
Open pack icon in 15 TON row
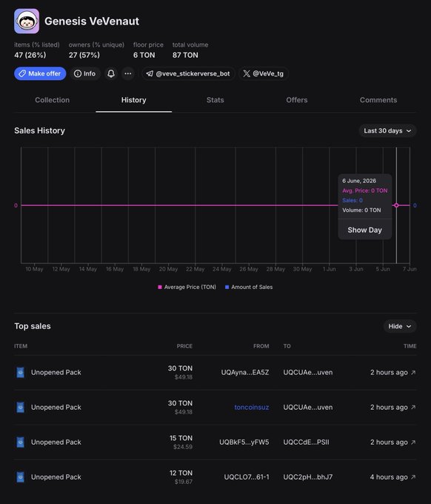pos(20,442)
